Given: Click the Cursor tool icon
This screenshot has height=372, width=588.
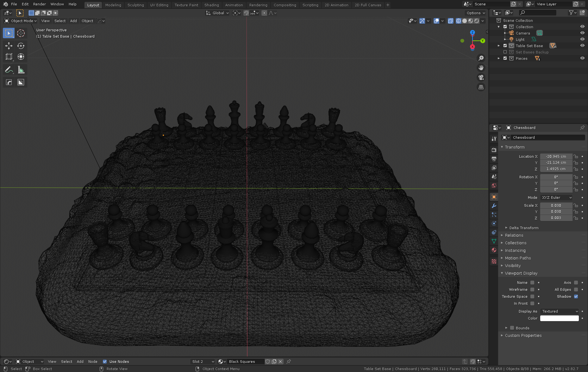Looking at the screenshot, I should 21,33.
